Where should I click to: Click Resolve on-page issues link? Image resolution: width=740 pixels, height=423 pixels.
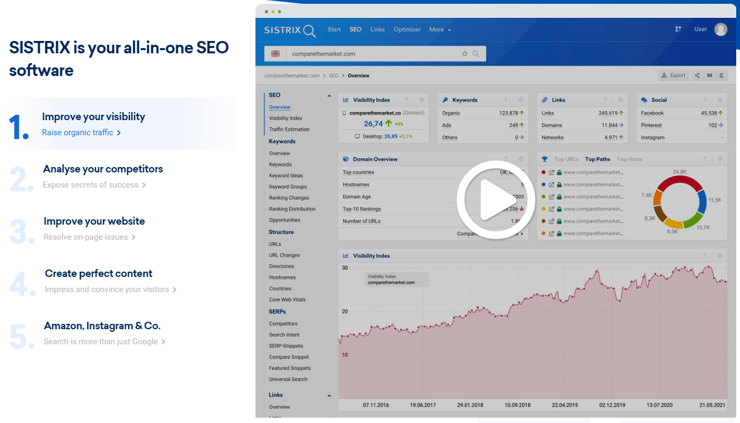[89, 237]
